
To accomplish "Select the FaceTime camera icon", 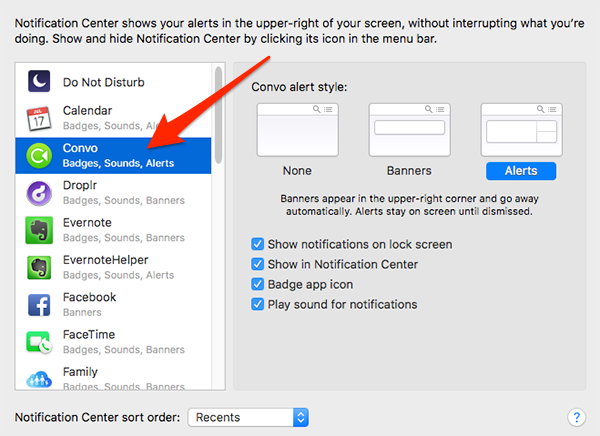I will (39, 342).
